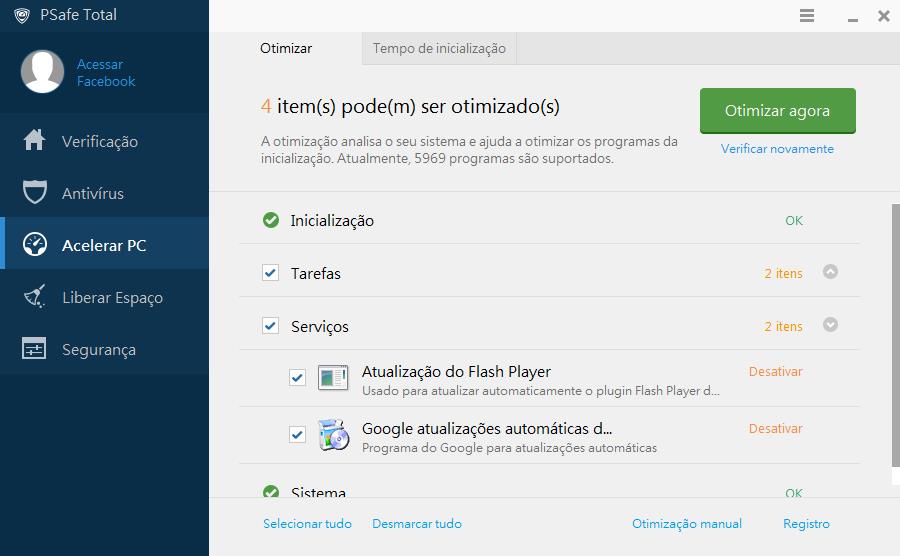This screenshot has width=900, height=556.
Task: Click the Sistema row label
Action: click(x=318, y=492)
